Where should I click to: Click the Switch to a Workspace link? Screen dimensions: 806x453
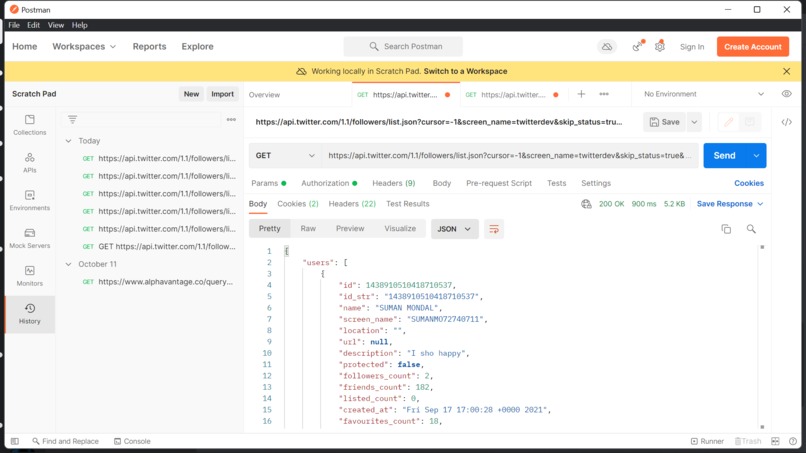coord(465,71)
